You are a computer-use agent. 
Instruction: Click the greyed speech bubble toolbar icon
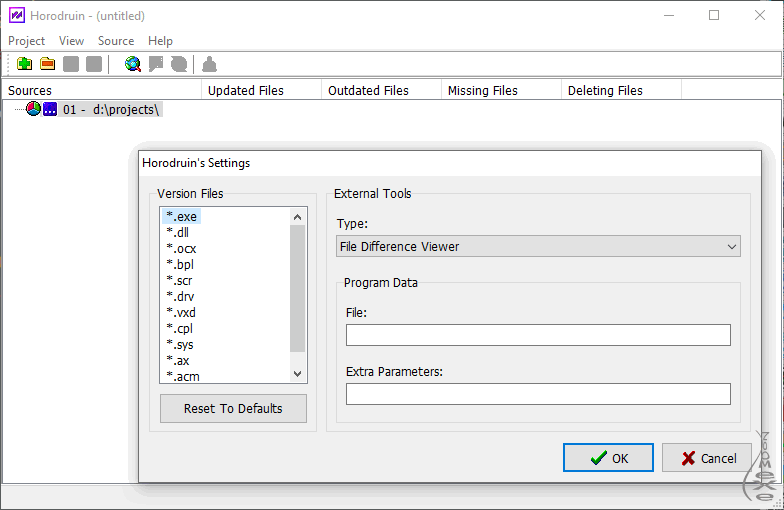[156, 64]
